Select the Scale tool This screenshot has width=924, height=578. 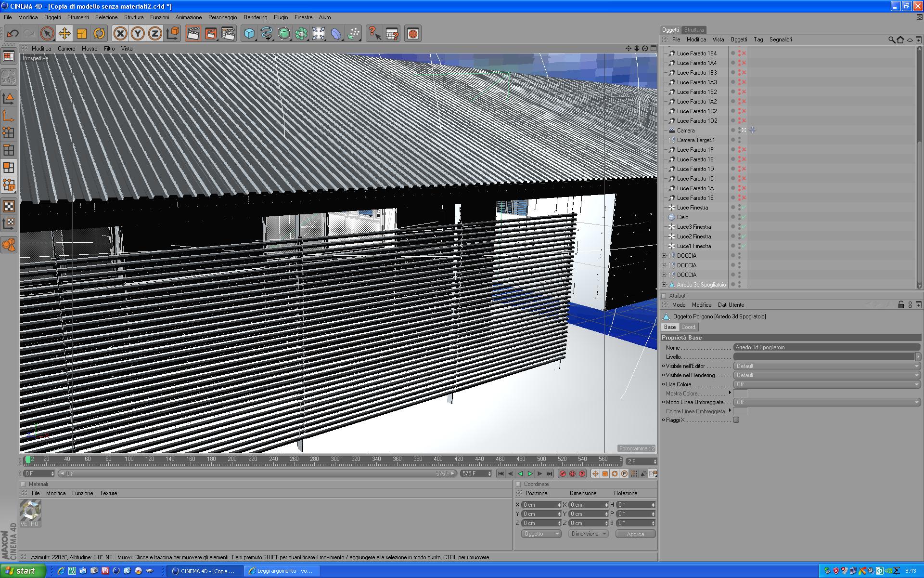pyautogui.click(x=82, y=34)
